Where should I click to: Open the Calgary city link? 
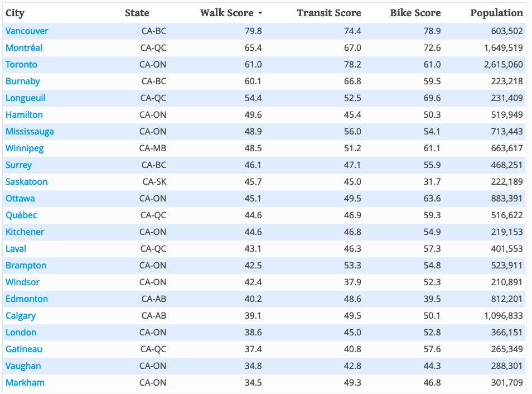click(x=21, y=316)
